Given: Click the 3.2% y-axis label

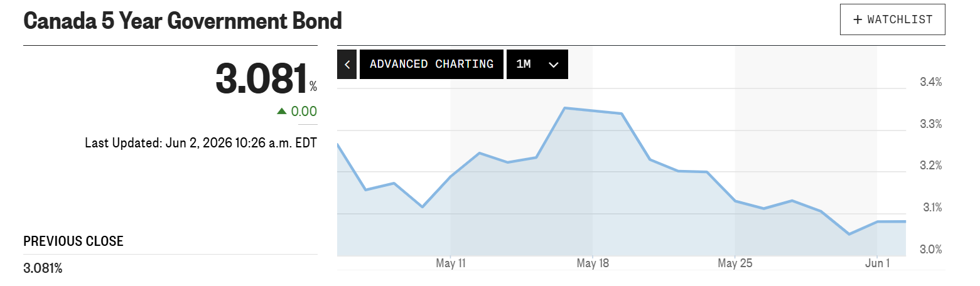Looking at the screenshot, I should (931, 166).
